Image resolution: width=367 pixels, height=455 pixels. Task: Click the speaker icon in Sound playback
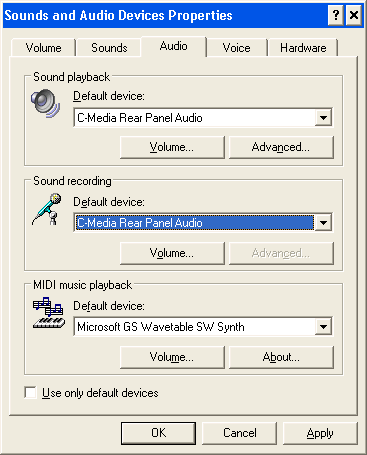click(x=46, y=103)
